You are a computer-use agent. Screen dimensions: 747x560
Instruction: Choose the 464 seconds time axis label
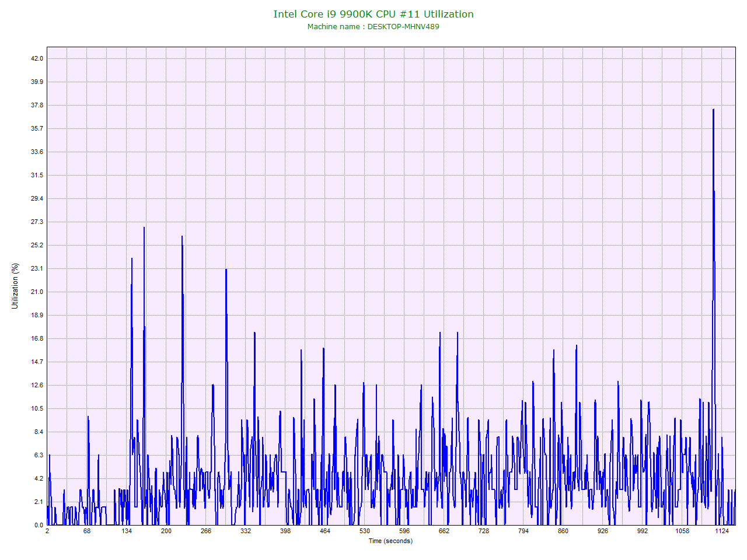click(x=325, y=531)
